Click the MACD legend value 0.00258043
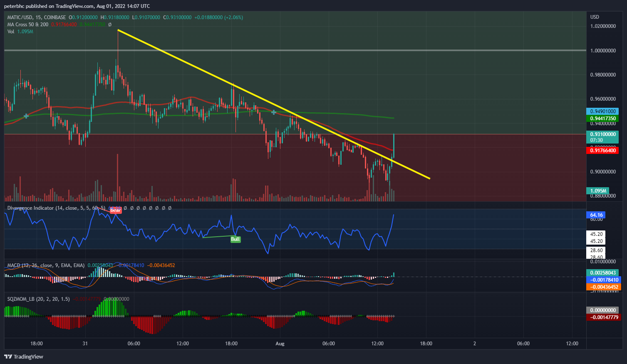Viewport: 627px width, 364px height. coord(100,265)
